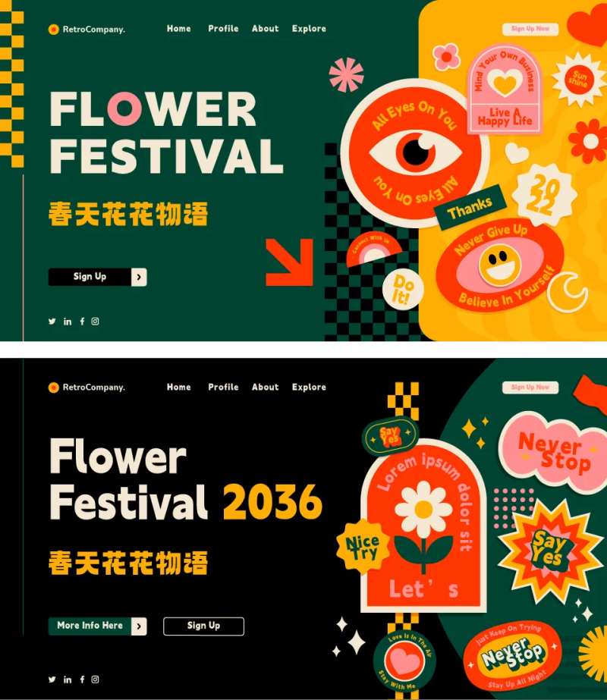Click the outlined Sign Up button

203,626
